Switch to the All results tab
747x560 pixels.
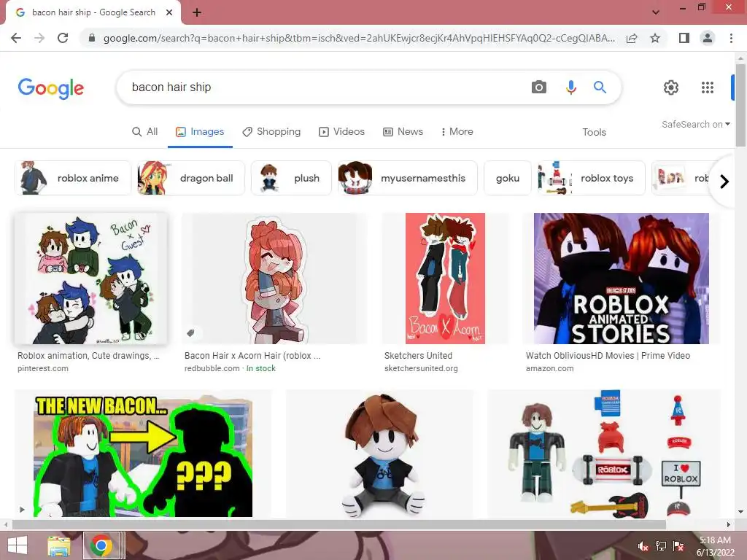pyautogui.click(x=145, y=131)
